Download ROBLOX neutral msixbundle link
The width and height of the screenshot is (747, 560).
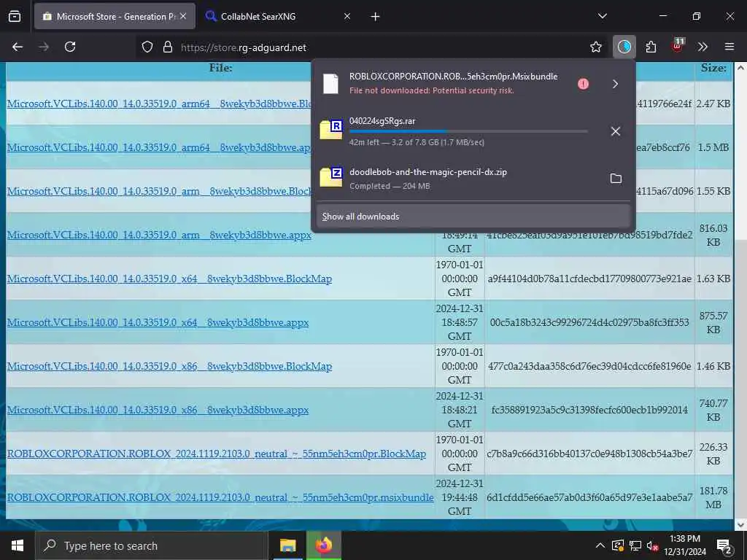click(x=220, y=497)
